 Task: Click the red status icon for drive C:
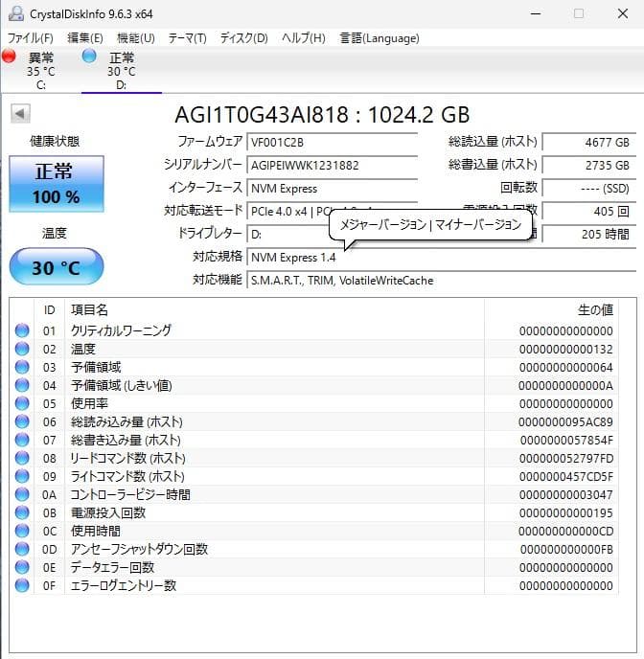tap(9, 56)
